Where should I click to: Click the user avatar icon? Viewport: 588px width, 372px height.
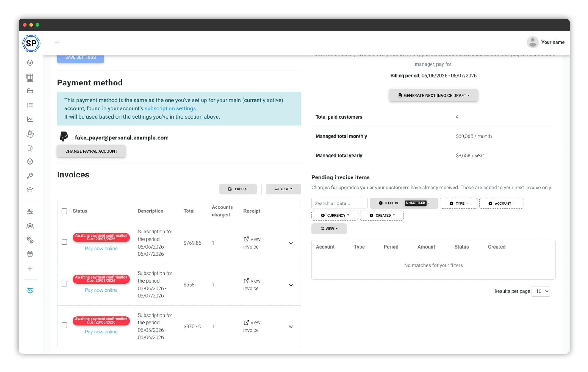click(x=533, y=42)
